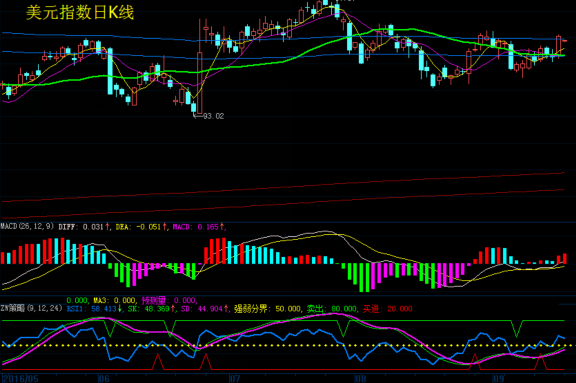Jump to the 08 month marker
Screen dimensions: 576x383
tap(361, 379)
